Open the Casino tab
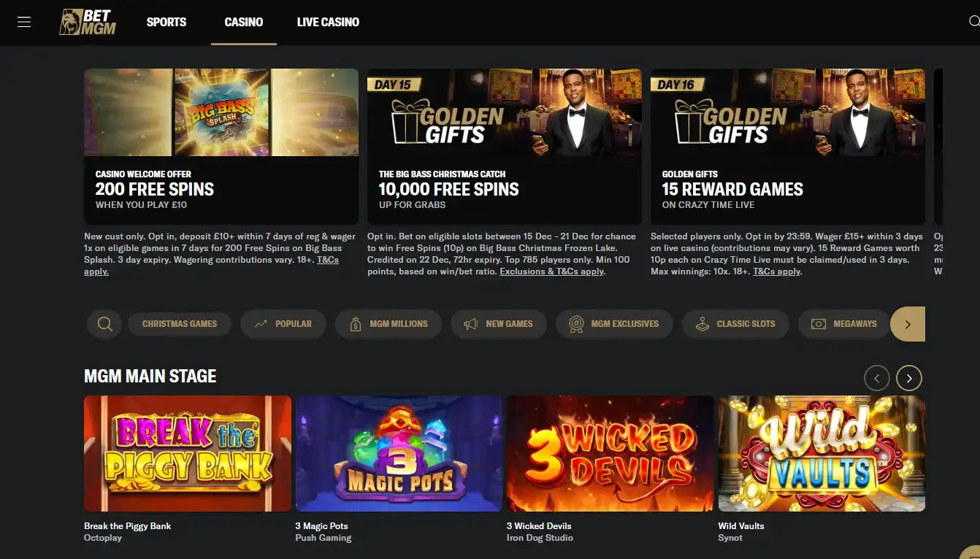980x559 pixels. 244,22
